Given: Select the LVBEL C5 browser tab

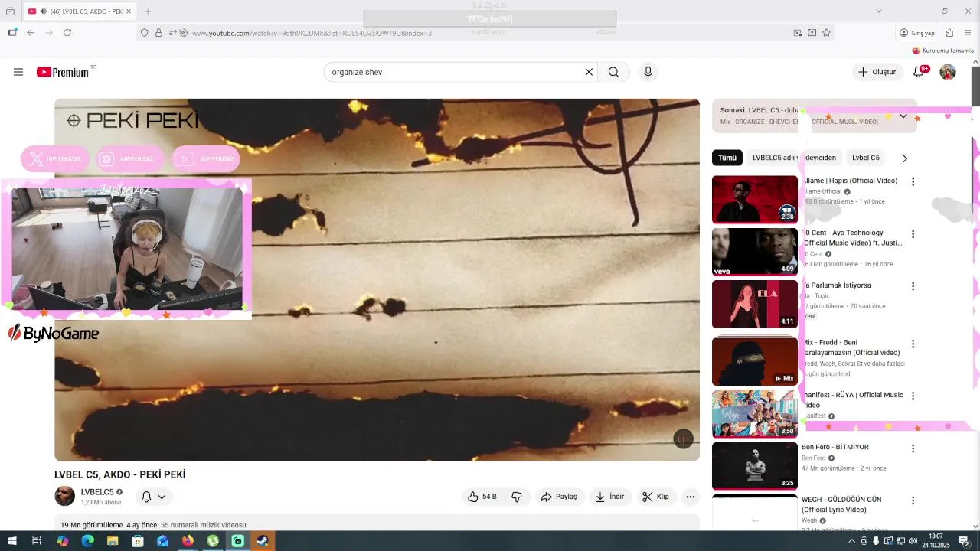Looking at the screenshot, I should point(80,11).
